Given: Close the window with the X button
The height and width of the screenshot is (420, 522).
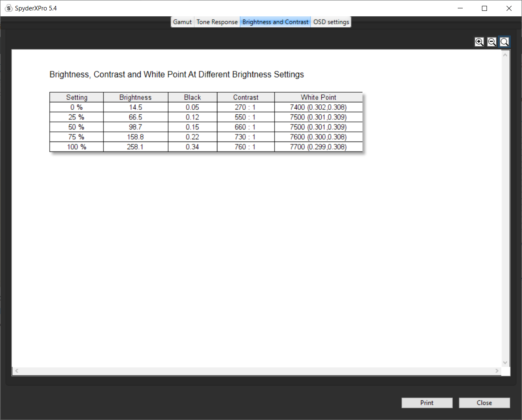Looking at the screenshot, I should tap(509, 8).
